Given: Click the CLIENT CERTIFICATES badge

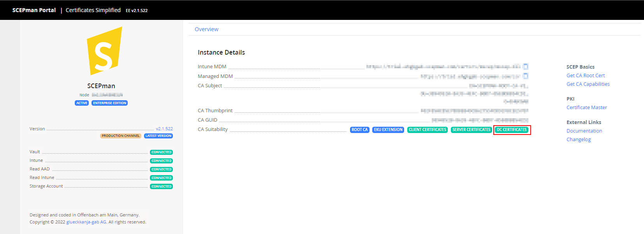Looking at the screenshot, I should click(x=428, y=130).
